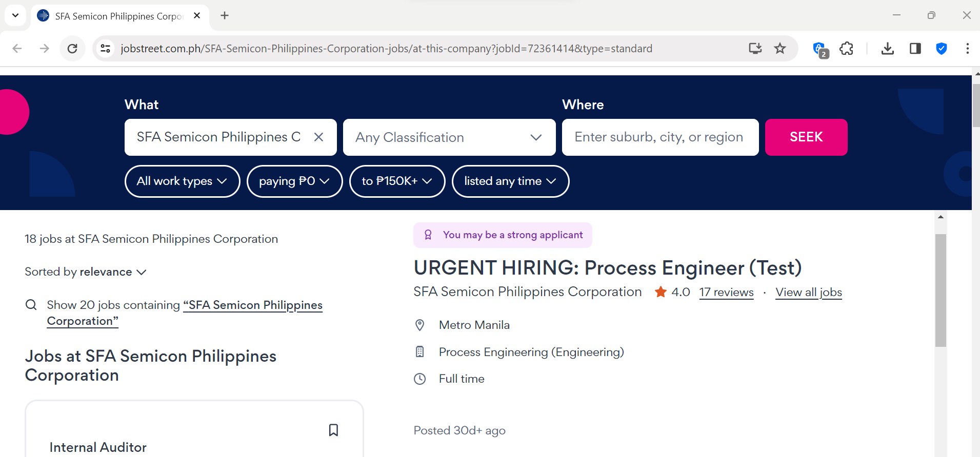Open the All work types filter

(182, 181)
